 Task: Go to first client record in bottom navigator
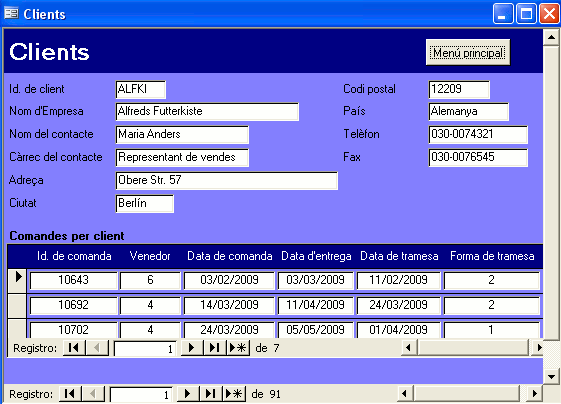click(70, 394)
